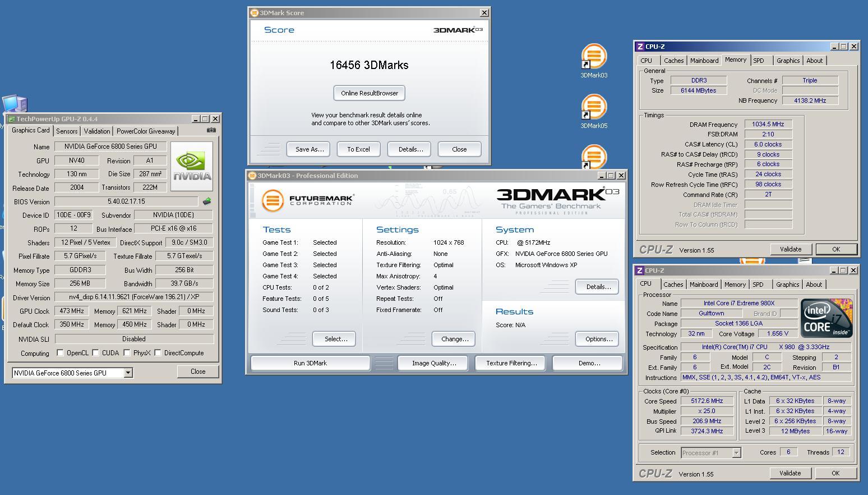Open Graphics tab in lower CPU-Z window
Screen dimensions: 868x495
pos(788,285)
